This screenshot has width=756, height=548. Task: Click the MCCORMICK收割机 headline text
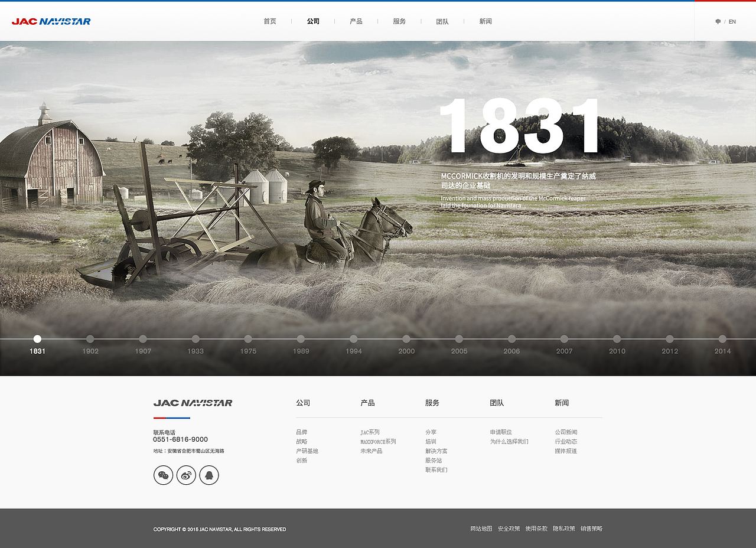click(519, 181)
